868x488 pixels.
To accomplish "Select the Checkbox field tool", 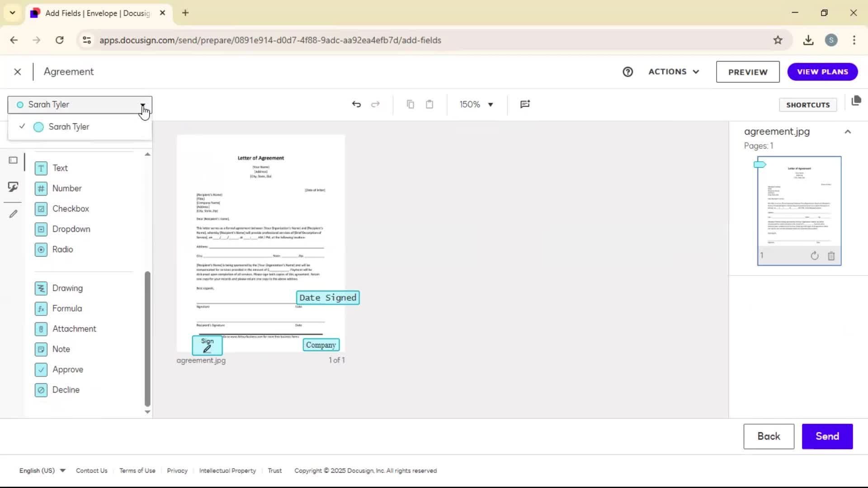I will click(61, 209).
